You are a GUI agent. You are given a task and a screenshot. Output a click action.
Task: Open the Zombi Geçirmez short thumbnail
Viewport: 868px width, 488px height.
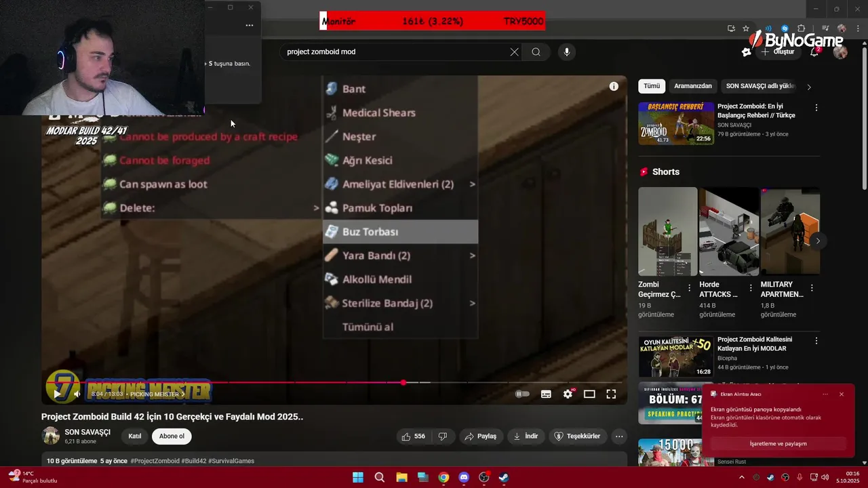point(667,231)
